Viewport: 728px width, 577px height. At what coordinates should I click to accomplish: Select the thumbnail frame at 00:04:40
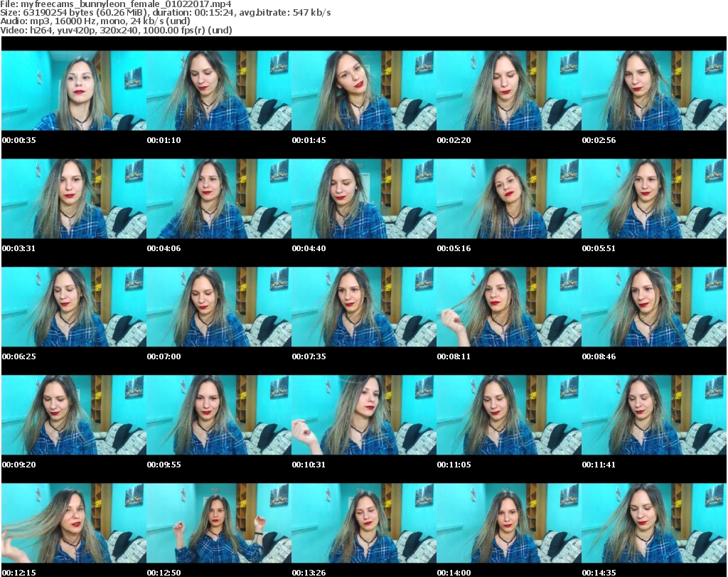click(x=364, y=198)
